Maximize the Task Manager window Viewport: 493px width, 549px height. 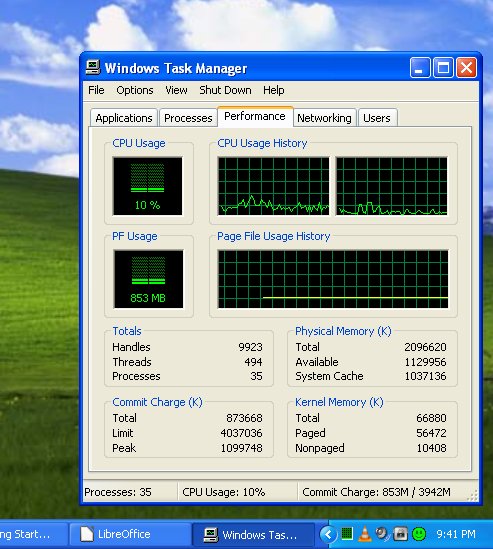(x=443, y=68)
